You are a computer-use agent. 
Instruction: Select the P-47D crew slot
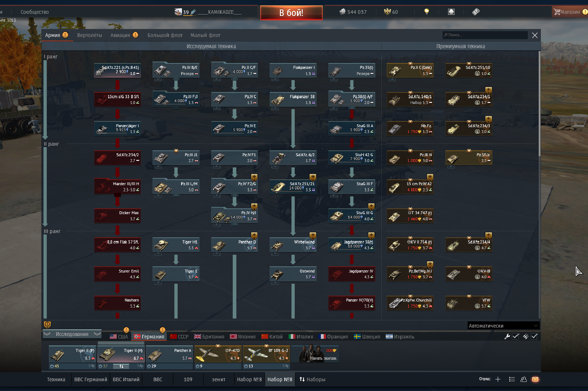coord(218,354)
